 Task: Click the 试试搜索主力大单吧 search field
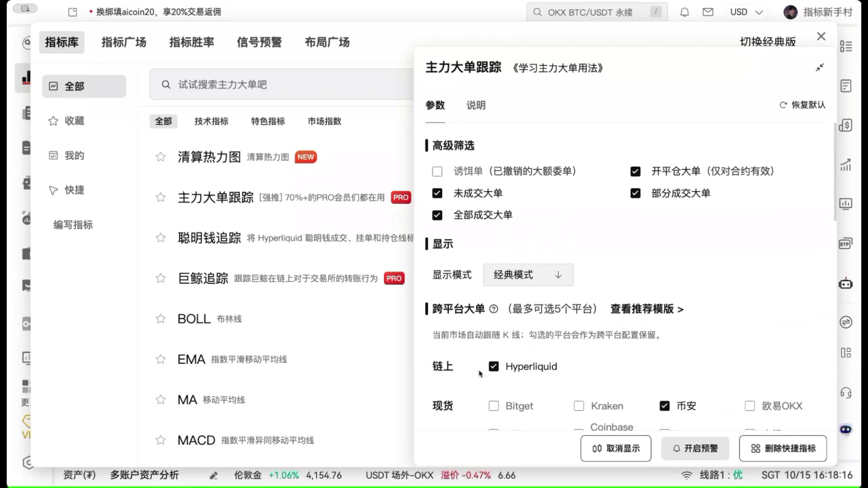pyautogui.click(x=281, y=85)
